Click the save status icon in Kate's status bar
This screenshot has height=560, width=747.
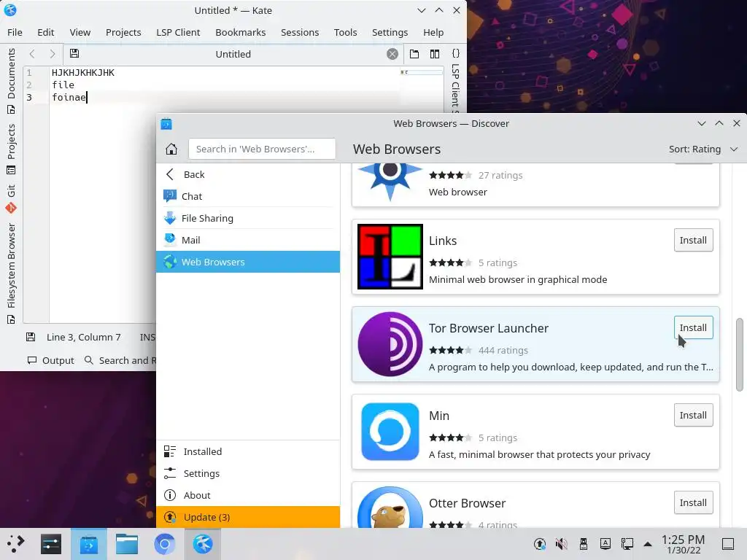[x=31, y=337]
